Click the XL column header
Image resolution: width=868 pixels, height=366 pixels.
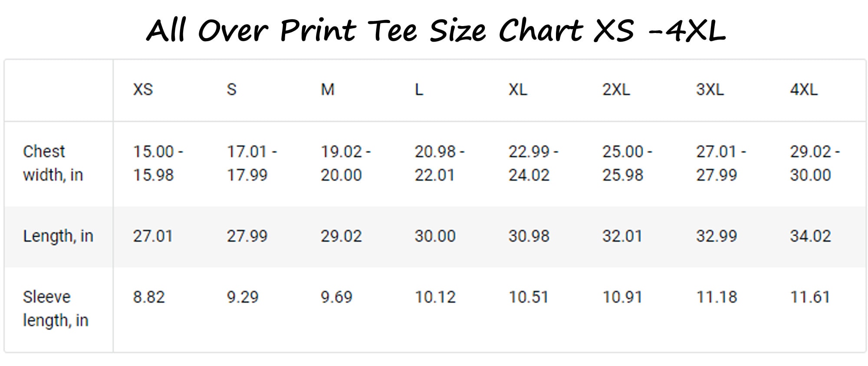[x=518, y=89]
